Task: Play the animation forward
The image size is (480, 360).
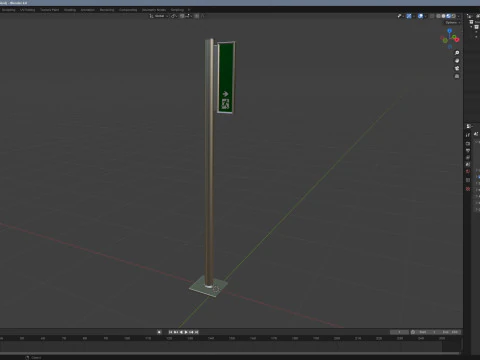Action: click(187, 332)
